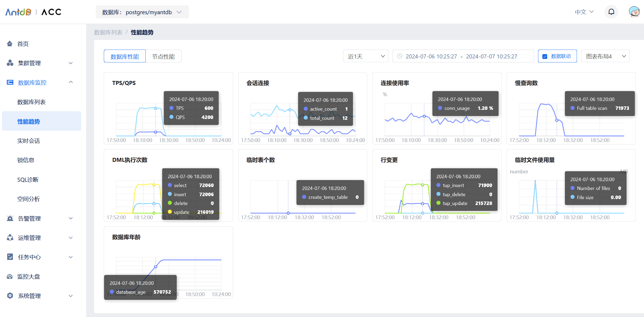The width and height of the screenshot is (644, 317).
Task: Collapse the 数据库监控 menu section
Action: [x=71, y=82]
